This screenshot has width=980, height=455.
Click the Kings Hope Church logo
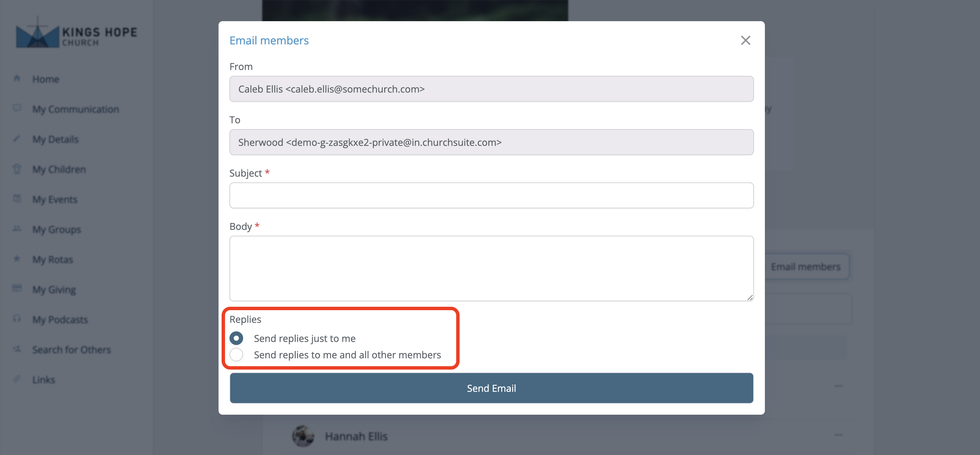76,32
